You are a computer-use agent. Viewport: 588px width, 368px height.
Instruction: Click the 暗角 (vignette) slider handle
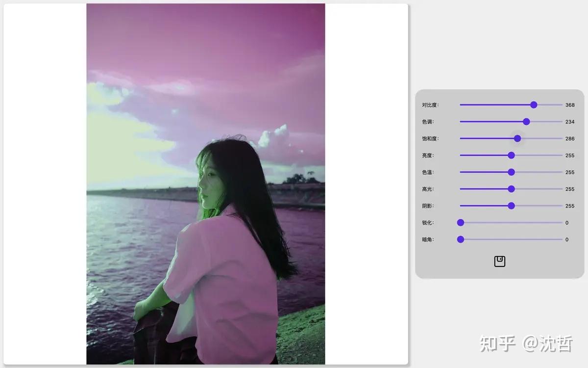[460, 239]
